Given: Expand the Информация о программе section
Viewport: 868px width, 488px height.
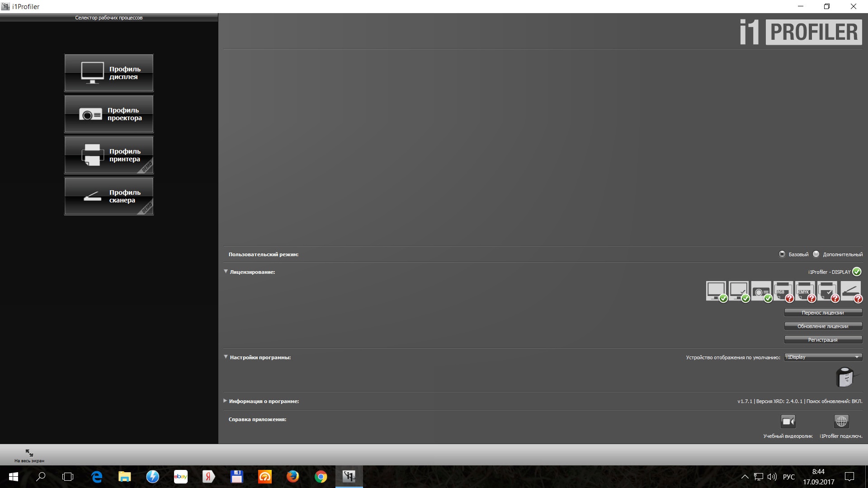Looking at the screenshot, I should tap(225, 401).
